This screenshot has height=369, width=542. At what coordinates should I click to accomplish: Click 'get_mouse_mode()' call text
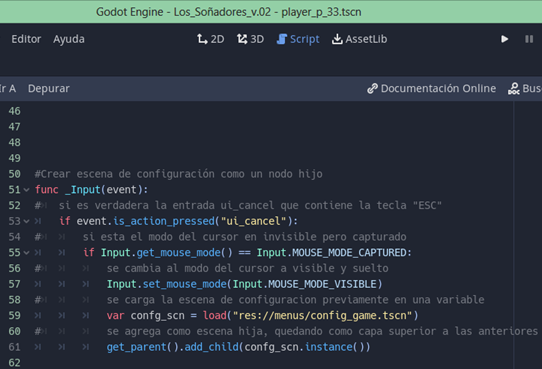pyautogui.click(x=185, y=253)
